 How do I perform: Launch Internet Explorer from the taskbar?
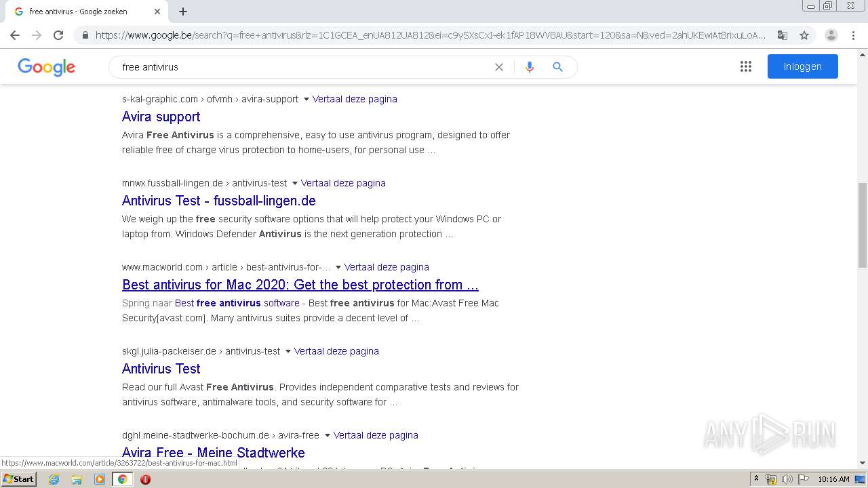54,479
